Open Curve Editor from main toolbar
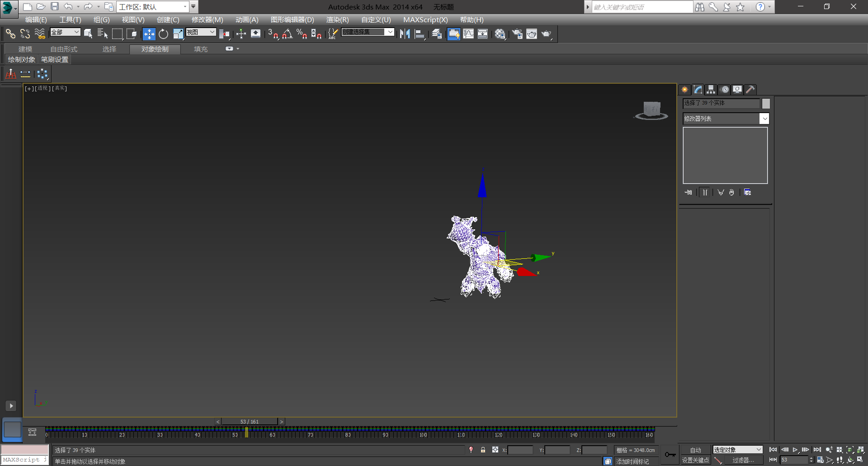This screenshot has height=466, width=868. pyautogui.click(x=468, y=34)
